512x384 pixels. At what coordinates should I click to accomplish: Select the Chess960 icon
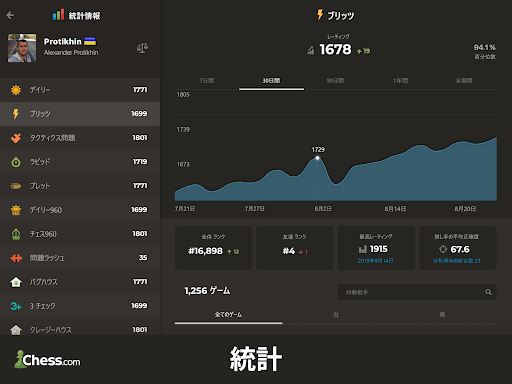16,234
